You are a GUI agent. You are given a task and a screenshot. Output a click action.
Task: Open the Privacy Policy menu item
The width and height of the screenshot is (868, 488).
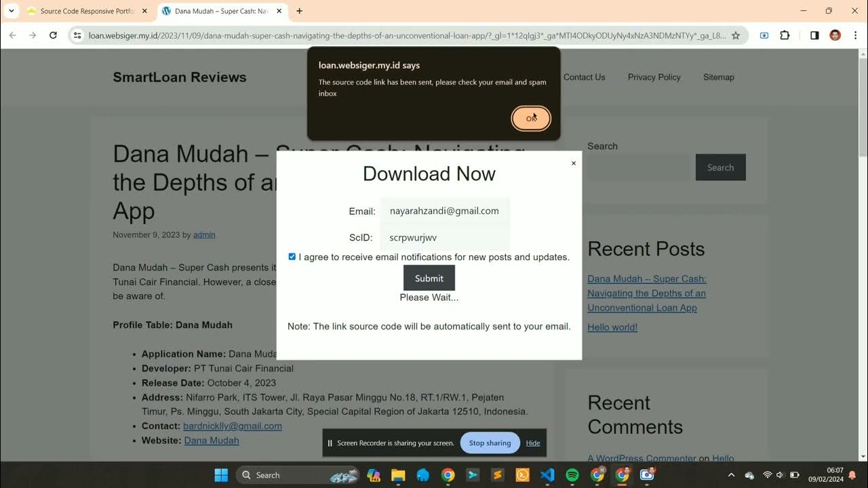(x=654, y=77)
